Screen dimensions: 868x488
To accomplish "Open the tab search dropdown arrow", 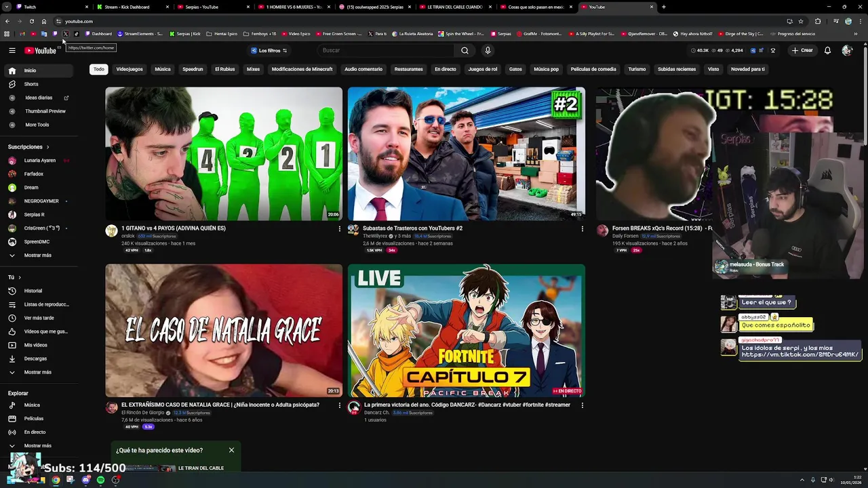I will click(x=6, y=7).
